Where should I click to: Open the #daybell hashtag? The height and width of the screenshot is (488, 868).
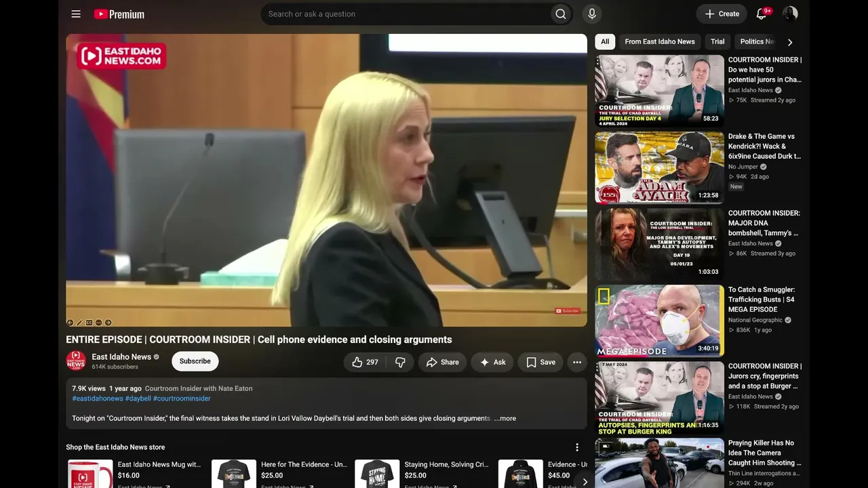coord(138,399)
